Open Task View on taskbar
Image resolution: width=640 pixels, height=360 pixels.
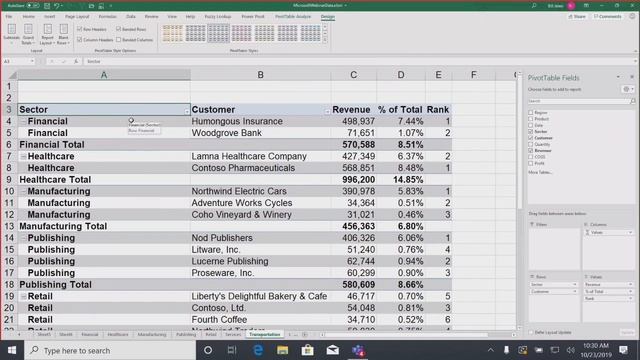pyautogui.click(x=232, y=350)
